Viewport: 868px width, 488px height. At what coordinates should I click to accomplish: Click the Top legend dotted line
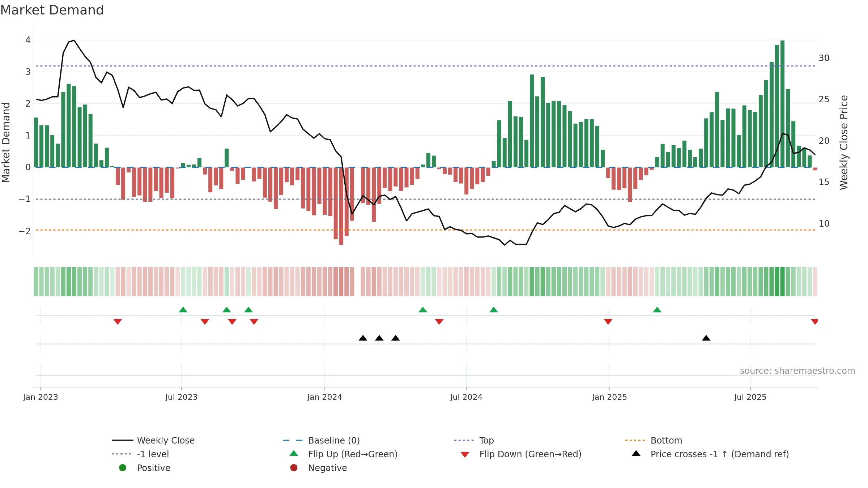[464, 440]
